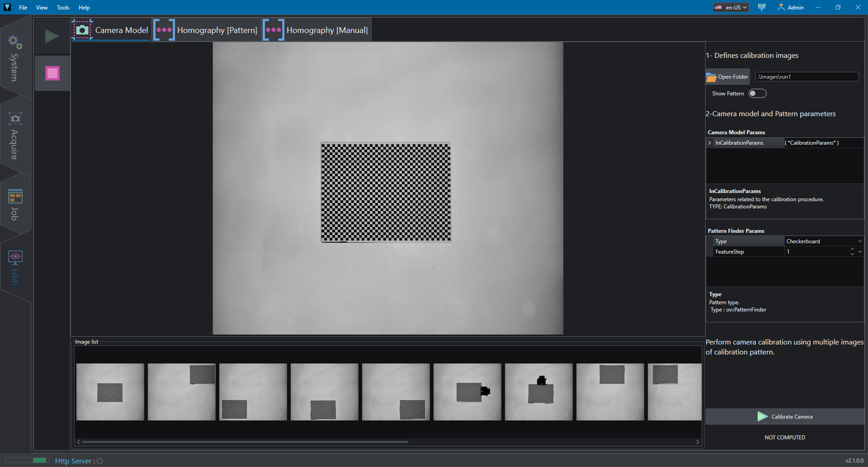
Task: Open the Job sidebar layout icon
Action: [15, 197]
